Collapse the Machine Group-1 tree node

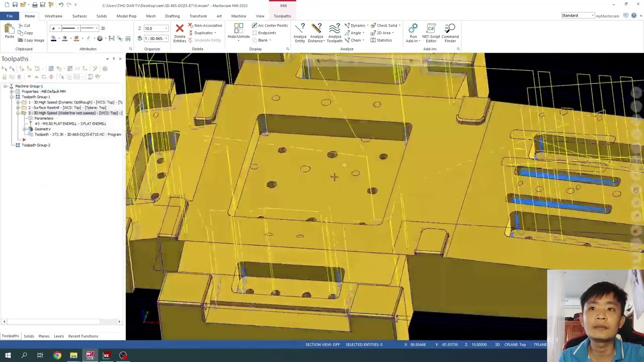point(5,86)
